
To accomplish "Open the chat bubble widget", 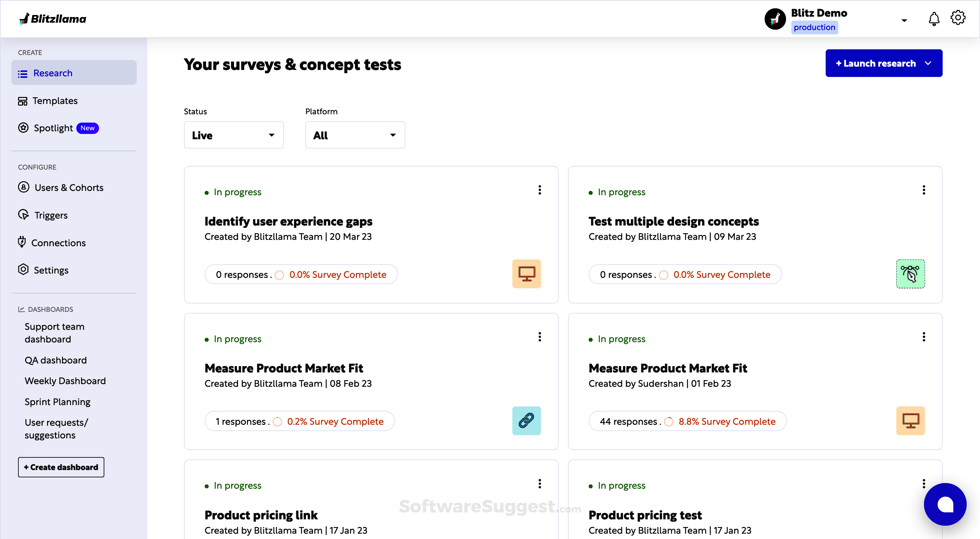I will 945,504.
